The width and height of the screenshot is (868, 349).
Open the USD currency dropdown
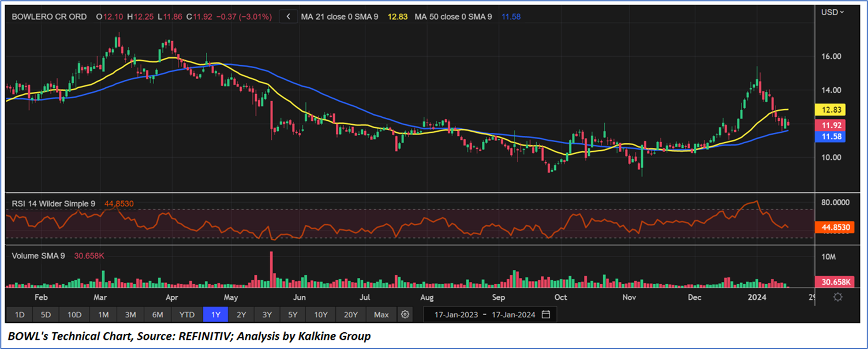[832, 12]
